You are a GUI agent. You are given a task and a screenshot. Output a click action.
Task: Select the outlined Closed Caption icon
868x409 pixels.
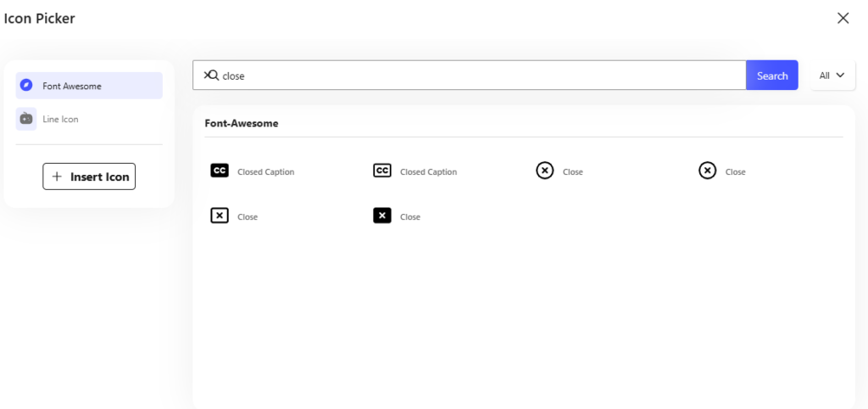pyautogui.click(x=382, y=171)
